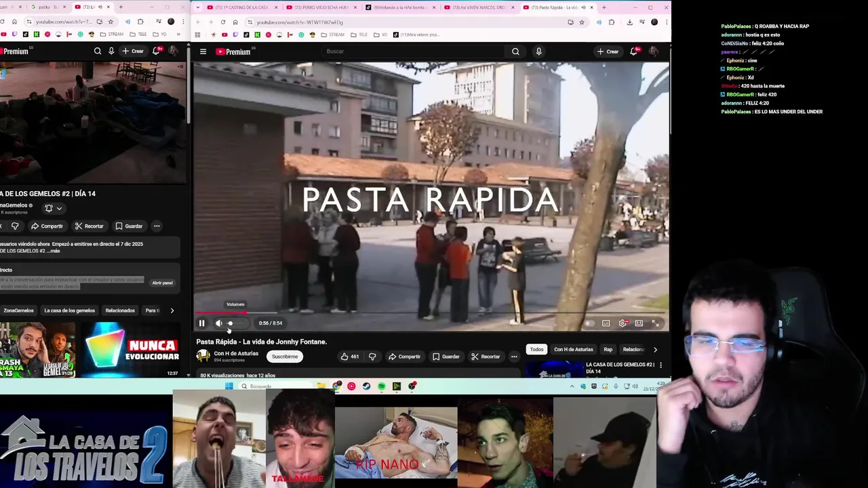The width and height of the screenshot is (868, 488).
Task: Open Mira videos pop bookmark
Action: coord(417,35)
